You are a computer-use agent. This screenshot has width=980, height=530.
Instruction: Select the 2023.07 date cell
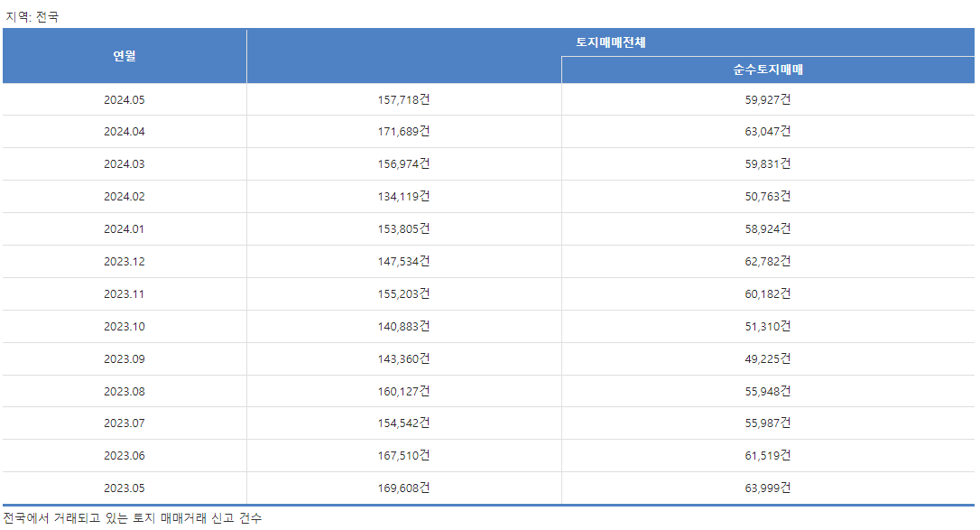125,423
